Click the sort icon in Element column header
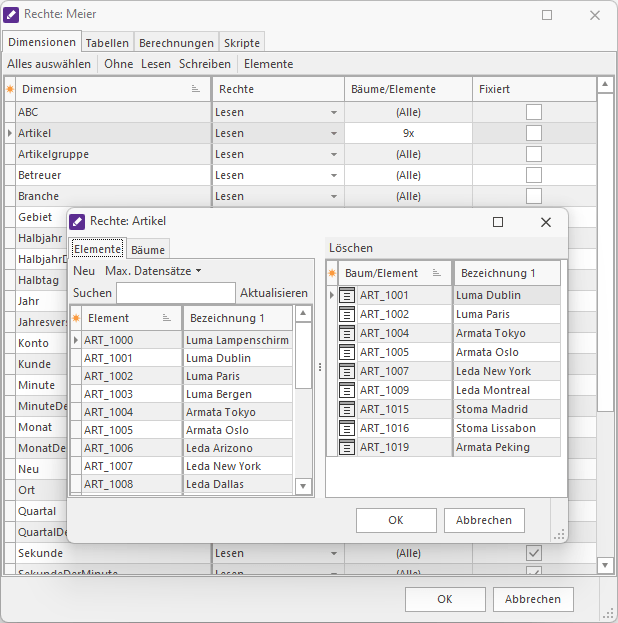 tap(167, 318)
